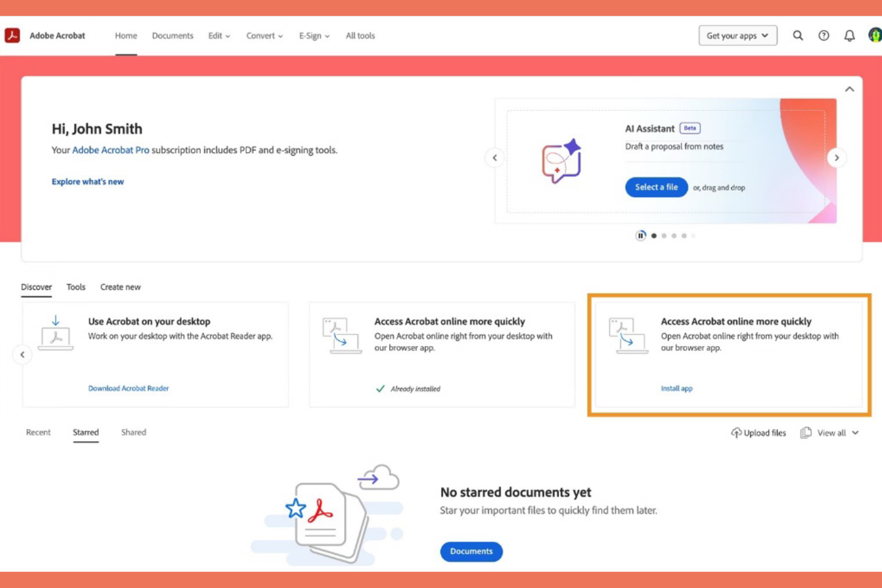Viewport: 882px width, 588px height.
Task: Click the AI Assistant drag and drop area
Action: 666,161
